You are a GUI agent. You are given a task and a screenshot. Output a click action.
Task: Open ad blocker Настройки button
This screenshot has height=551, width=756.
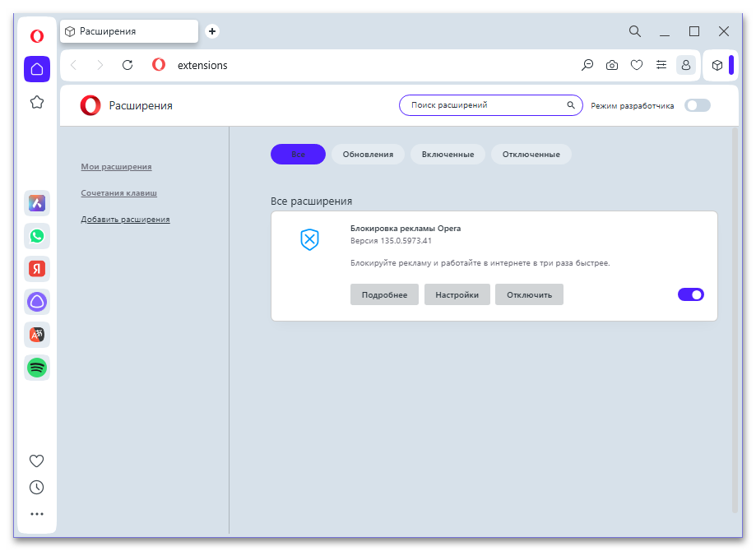pos(457,294)
